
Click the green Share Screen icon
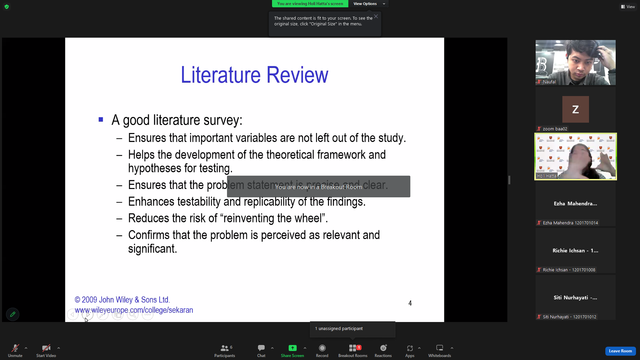tap(293, 348)
